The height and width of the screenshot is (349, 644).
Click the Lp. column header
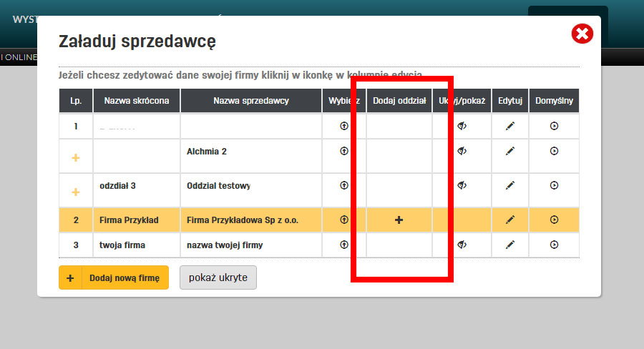tap(76, 101)
